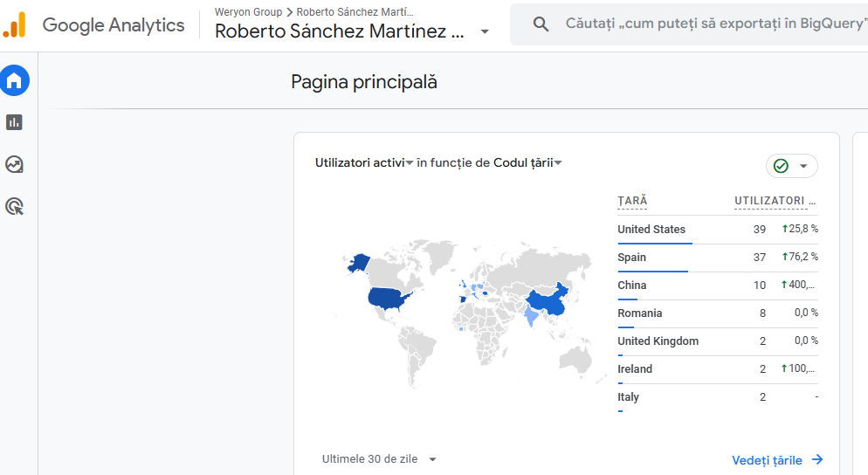This screenshot has width=868, height=475.
Task: Click the Pagina principală heading
Action: pos(364,82)
